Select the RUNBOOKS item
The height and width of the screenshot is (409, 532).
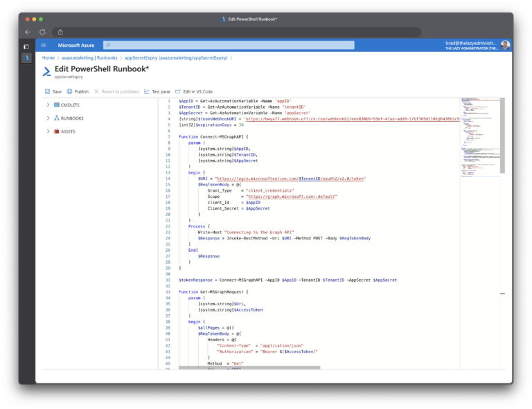point(69,118)
